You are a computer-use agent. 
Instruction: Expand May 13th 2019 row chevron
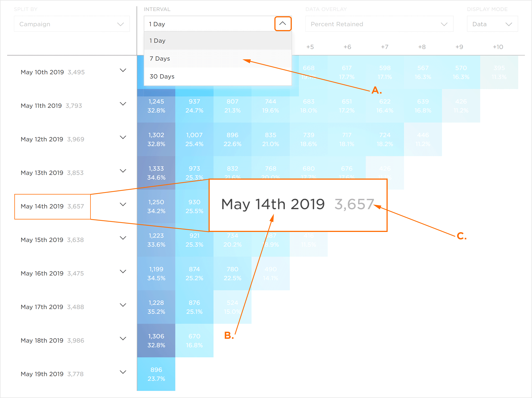coord(123,171)
